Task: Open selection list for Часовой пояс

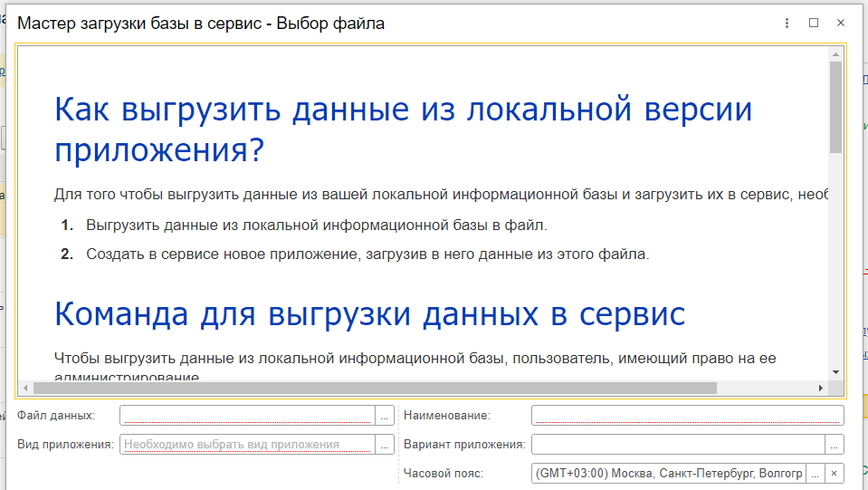Action: tap(815, 474)
